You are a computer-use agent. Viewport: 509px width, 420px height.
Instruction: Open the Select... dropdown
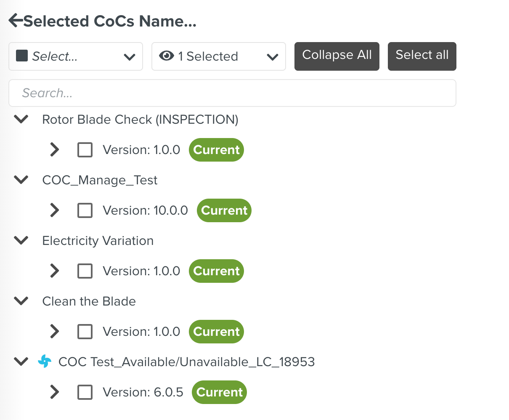[76, 56]
